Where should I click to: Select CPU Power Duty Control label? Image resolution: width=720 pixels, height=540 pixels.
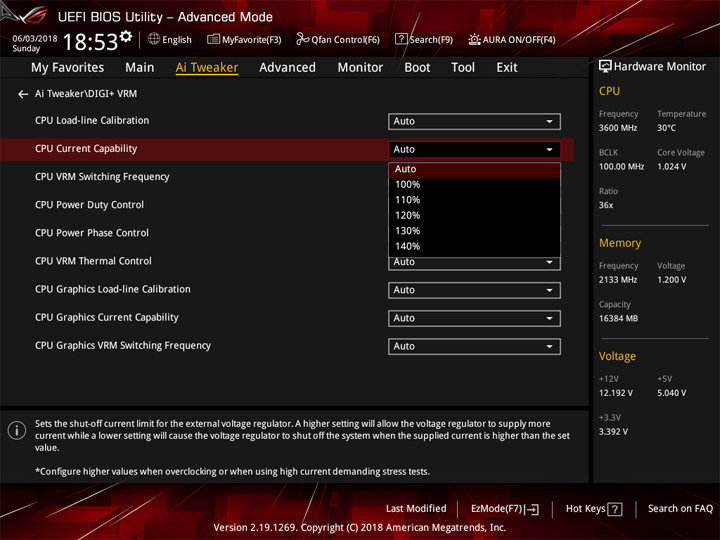coord(89,205)
